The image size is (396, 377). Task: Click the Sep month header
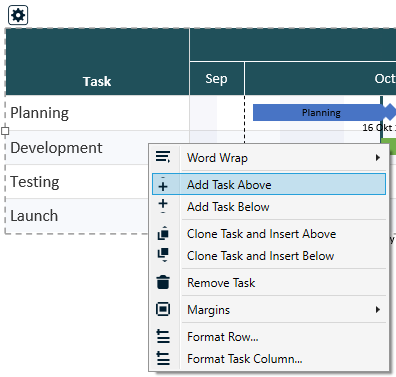[x=217, y=79]
